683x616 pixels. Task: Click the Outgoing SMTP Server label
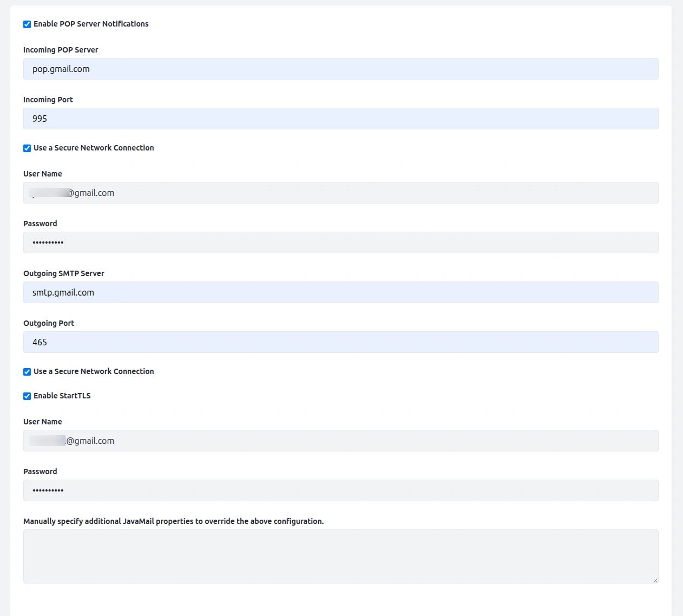(64, 273)
